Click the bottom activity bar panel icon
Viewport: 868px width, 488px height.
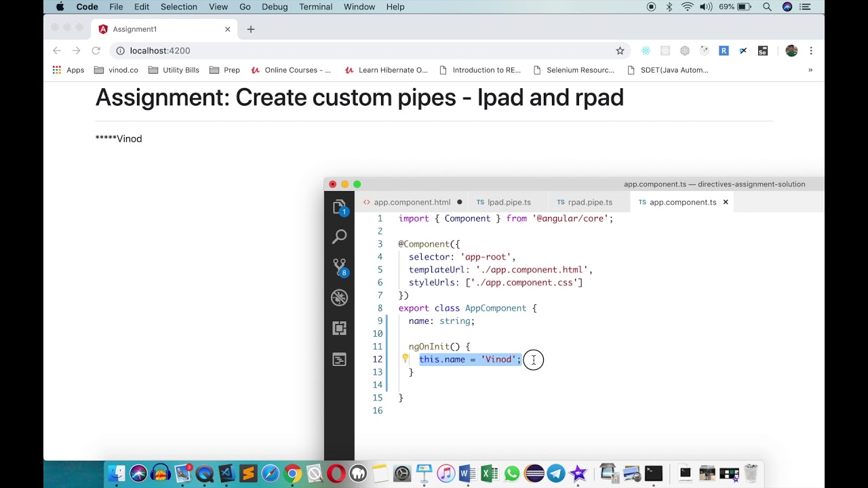[x=340, y=360]
